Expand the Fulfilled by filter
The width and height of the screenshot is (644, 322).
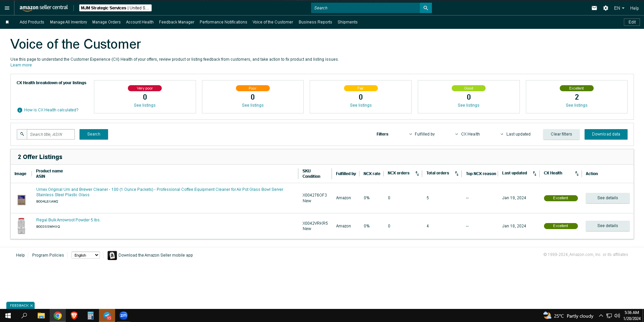[422, 134]
